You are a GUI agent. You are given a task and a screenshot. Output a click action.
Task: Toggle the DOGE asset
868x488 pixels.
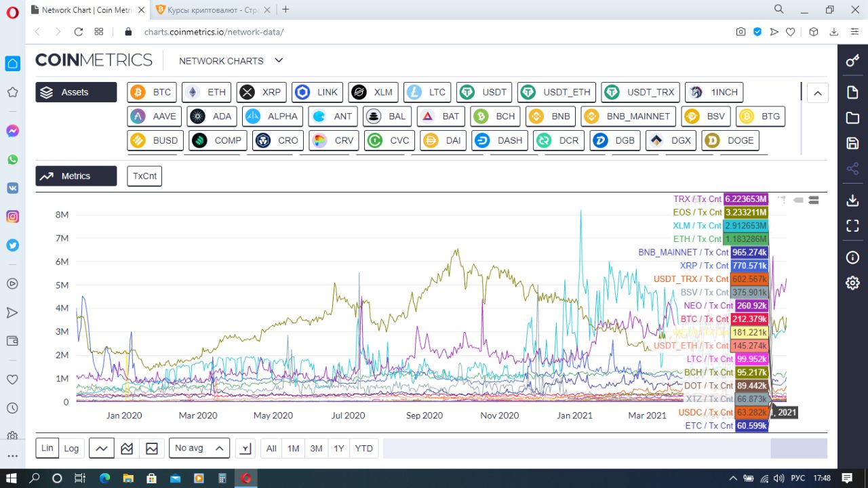click(730, 140)
